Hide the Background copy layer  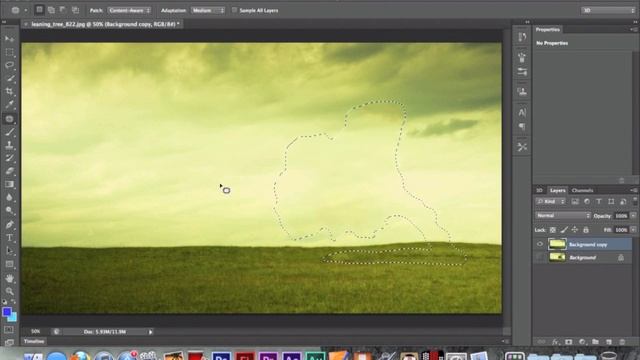(x=540, y=244)
